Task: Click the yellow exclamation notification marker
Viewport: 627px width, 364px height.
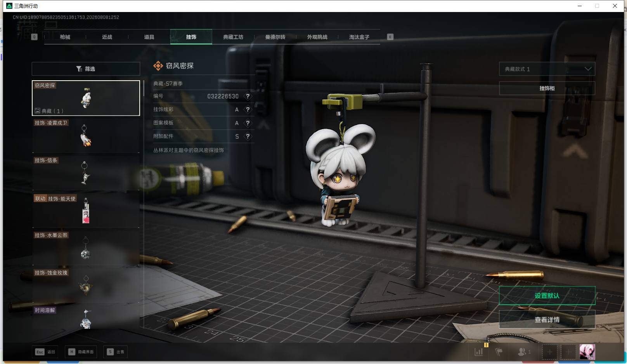Action: tap(486, 345)
